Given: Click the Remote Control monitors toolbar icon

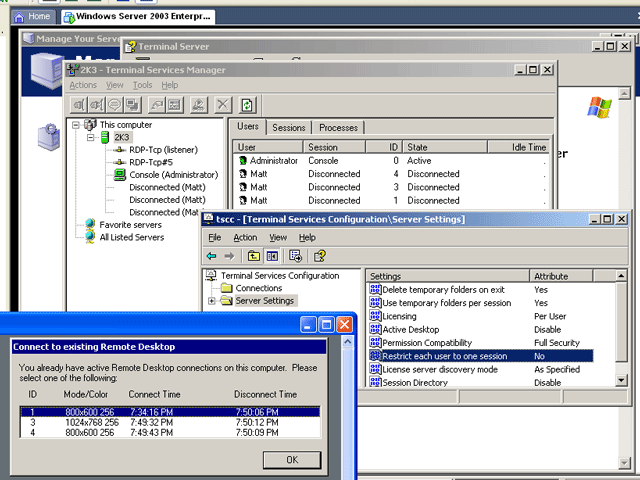Looking at the screenshot, I should tap(132, 105).
